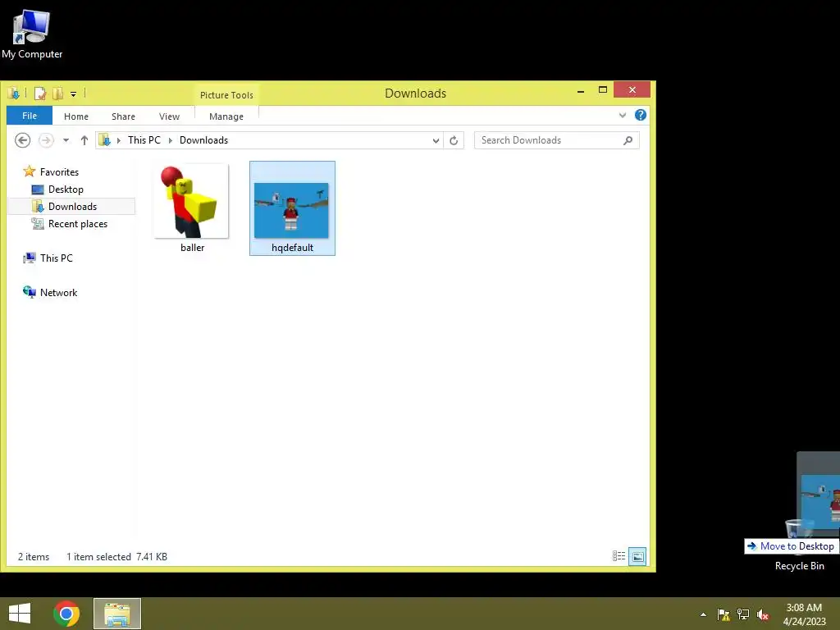Open the Manage picture tools tab
Viewport: 840px width, 630px height.
226,116
